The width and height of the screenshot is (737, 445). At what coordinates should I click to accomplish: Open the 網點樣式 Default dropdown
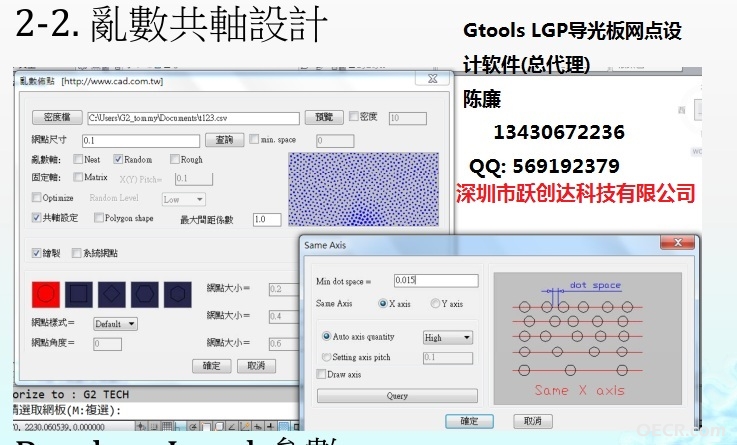pyautogui.click(x=115, y=324)
